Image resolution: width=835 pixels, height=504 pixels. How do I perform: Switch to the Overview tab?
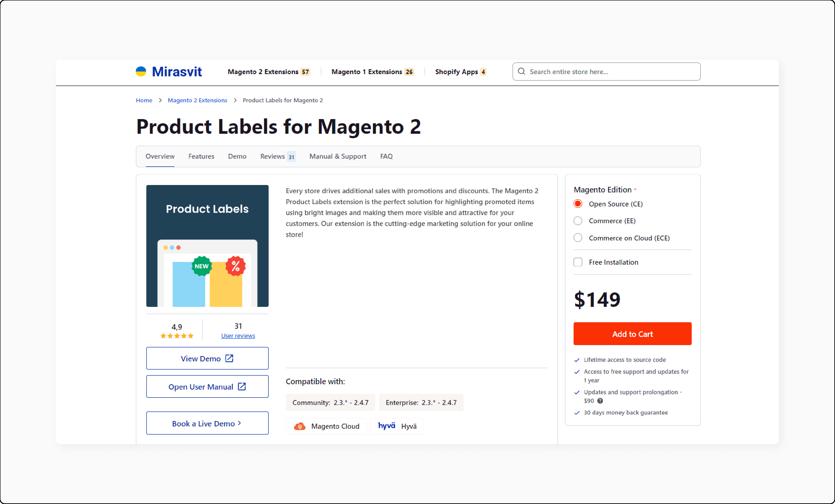[x=160, y=156]
